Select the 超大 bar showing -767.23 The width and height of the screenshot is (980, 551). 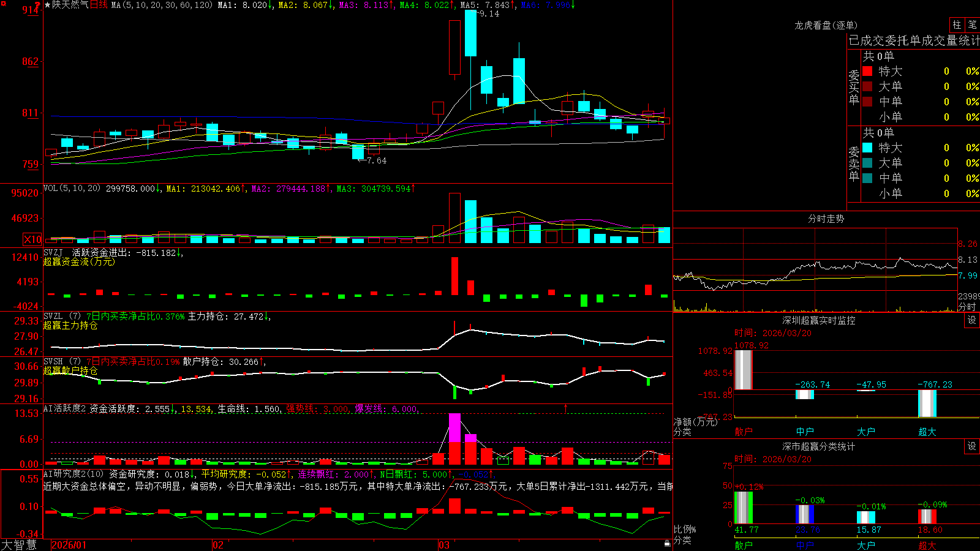point(927,403)
